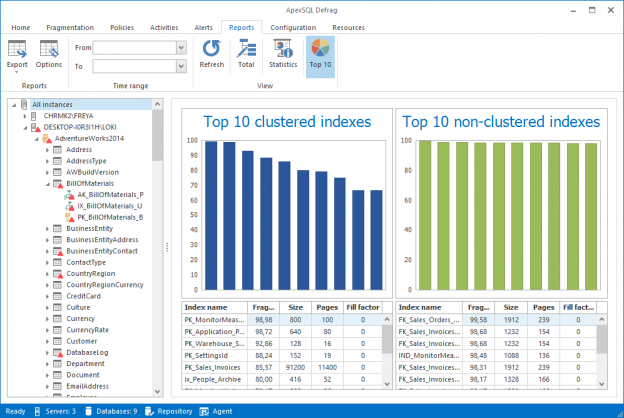Viewport: 624px width, 418px height.
Task: Refresh the report view
Action: click(211, 54)
